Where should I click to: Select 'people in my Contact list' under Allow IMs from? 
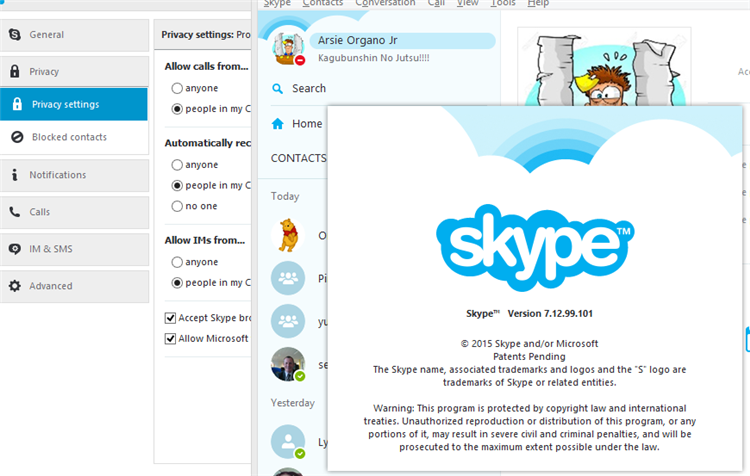click(177, 283)
